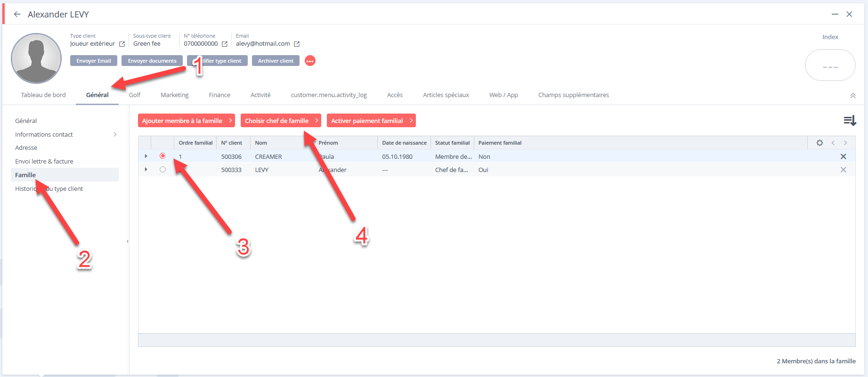The image size is (868, 377).
Task: Sort by Date de naissance header
Action: click(x=404, y=143)
